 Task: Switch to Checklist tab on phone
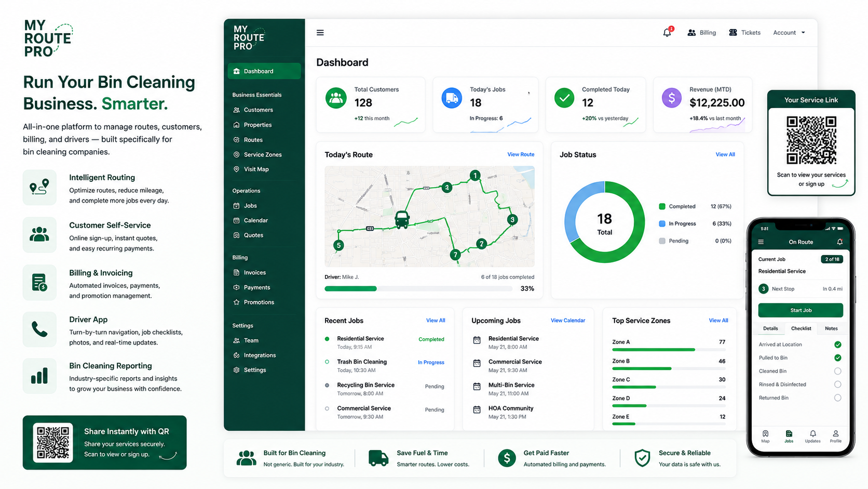(801, 328)
